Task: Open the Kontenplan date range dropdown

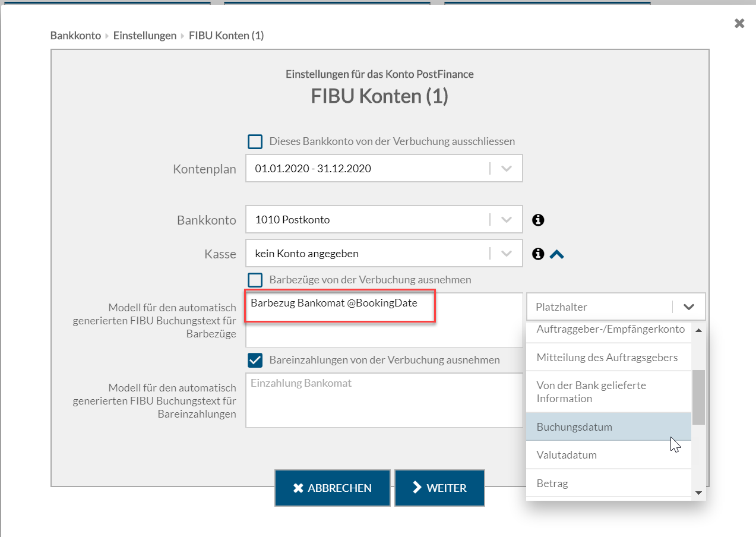Action: [x=384, y=169]
